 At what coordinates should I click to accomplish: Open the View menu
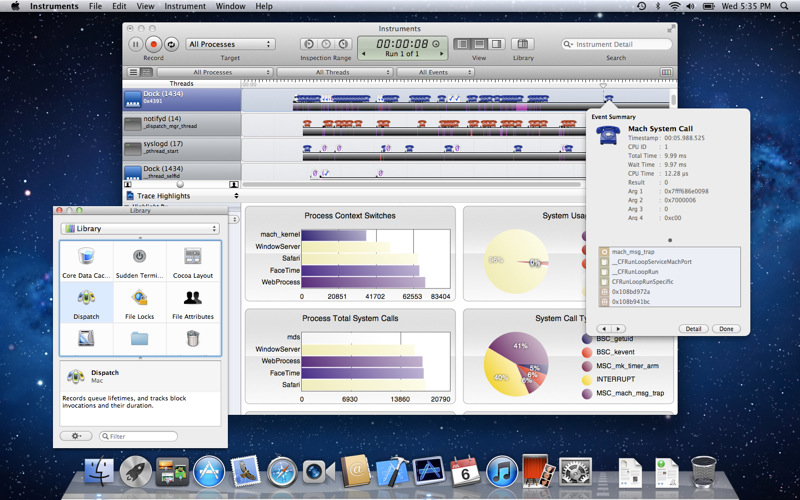click(x=145, y=6)
